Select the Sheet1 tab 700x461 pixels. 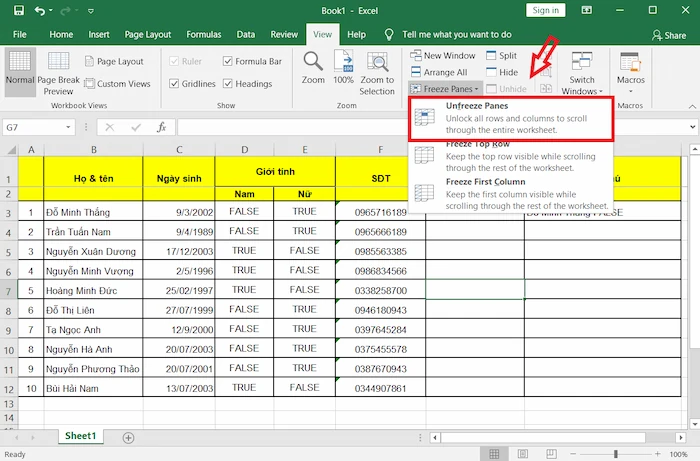[x=80, y=436]
